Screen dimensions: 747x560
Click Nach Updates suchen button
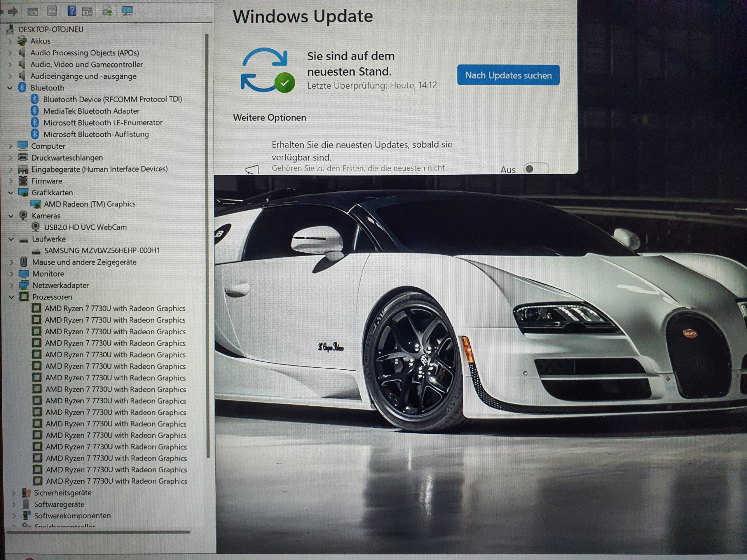[508, 75]
